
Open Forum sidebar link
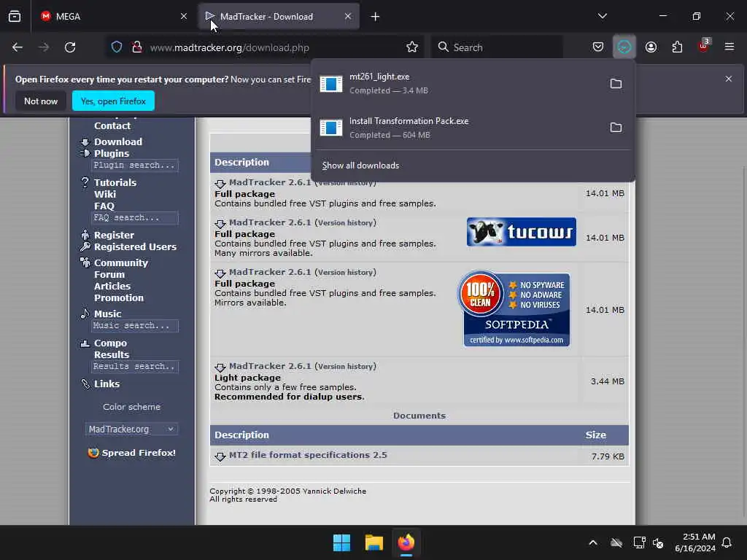pyautogui.click(x=109, y=274)
